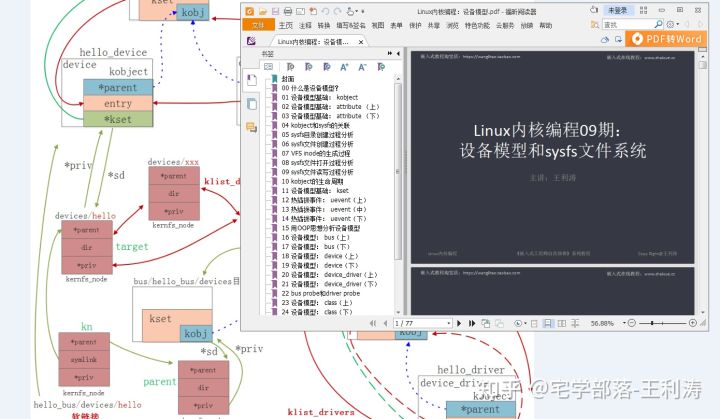720x419 pixels.
Task: Save the PDF using the disk icon
Action: pos(275,11)
